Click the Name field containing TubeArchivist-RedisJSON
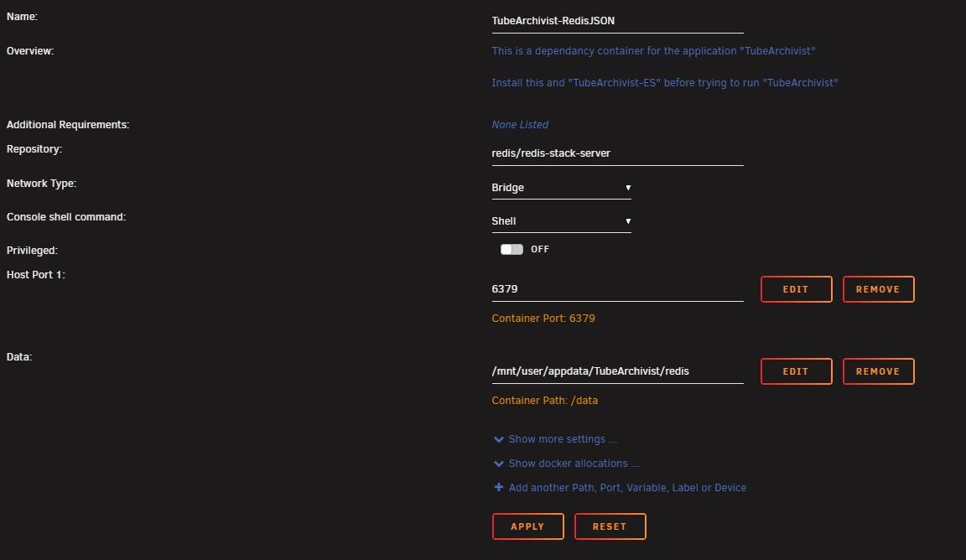966x560 pixels. 617,21
